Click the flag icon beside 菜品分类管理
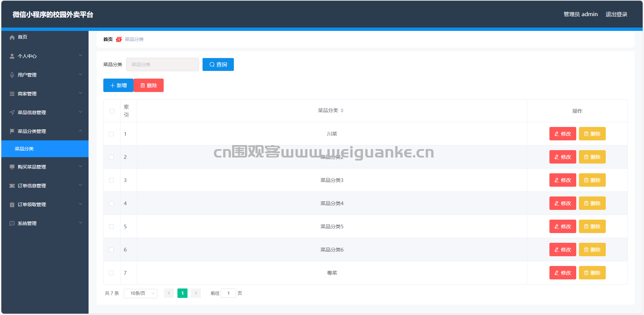 pyautogui.click(x=12, y=131)
